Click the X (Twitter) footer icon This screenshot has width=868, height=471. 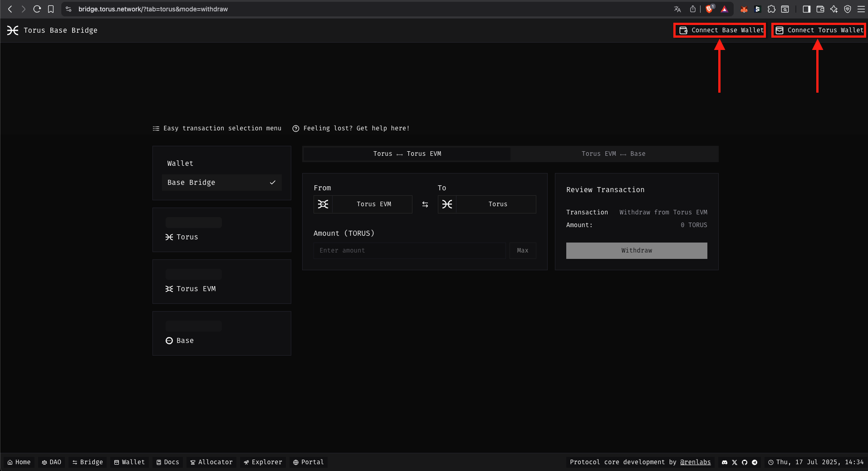pyautogui.click(x=735, y=462)
